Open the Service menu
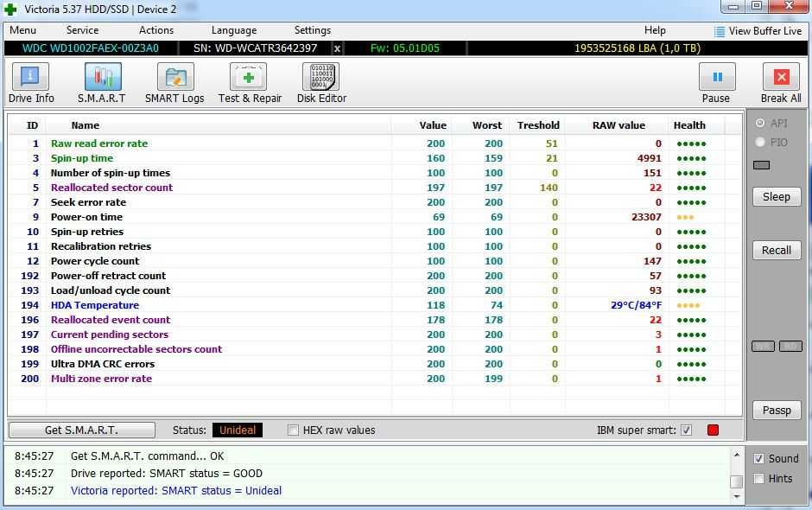This screenshot has height=510, width=812. pos(82,30)
